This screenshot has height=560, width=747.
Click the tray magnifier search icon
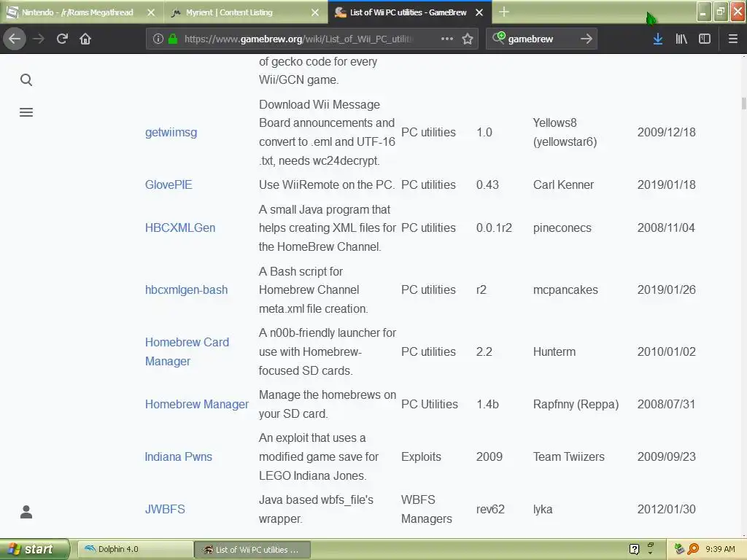tap(693, 549)
